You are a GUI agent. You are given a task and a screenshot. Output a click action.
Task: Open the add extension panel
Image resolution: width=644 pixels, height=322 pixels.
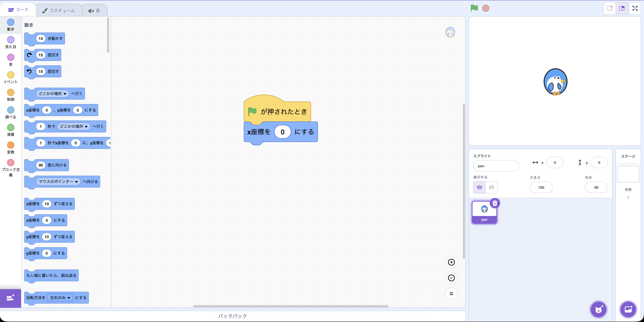10,298
